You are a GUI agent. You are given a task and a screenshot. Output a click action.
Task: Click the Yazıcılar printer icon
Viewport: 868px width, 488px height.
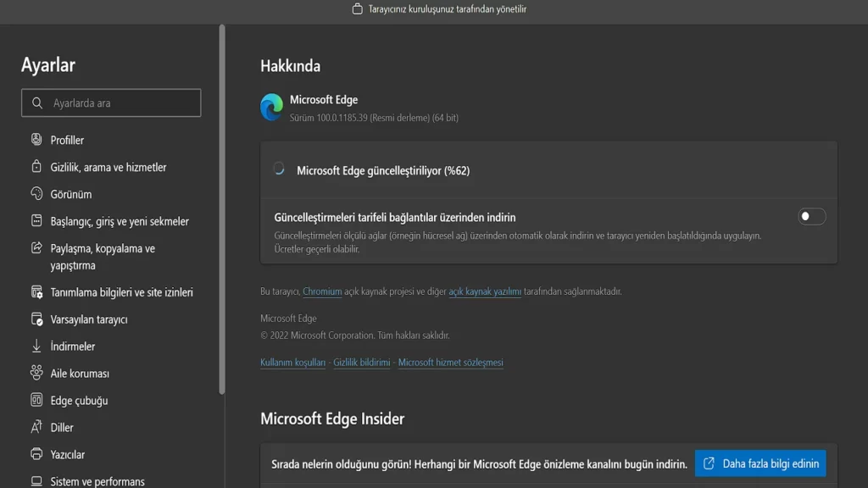pos(36,455)
